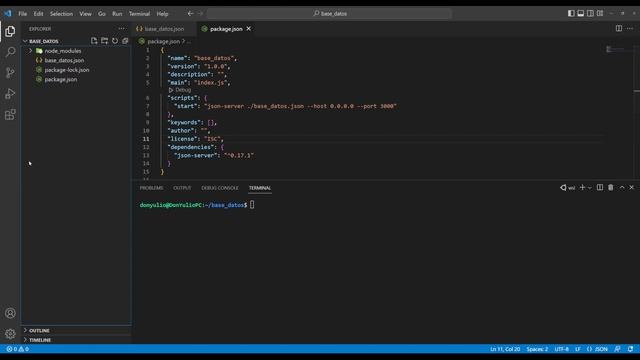The width and height of the screenshot is (640, 360).
Task: Add a new terminal with plus icon
Action: pos(582,187)
